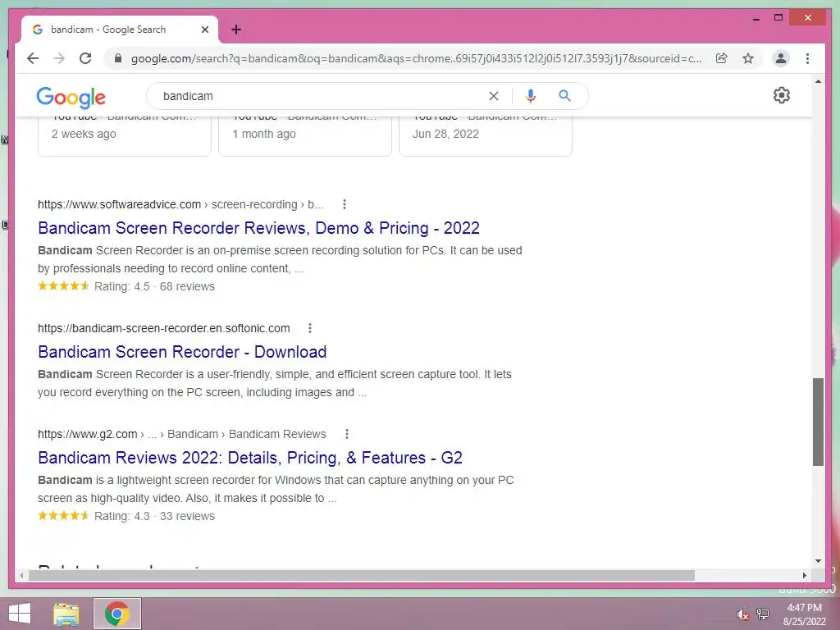
Task: Share this page icon in address bar
Action: (722, 58)
